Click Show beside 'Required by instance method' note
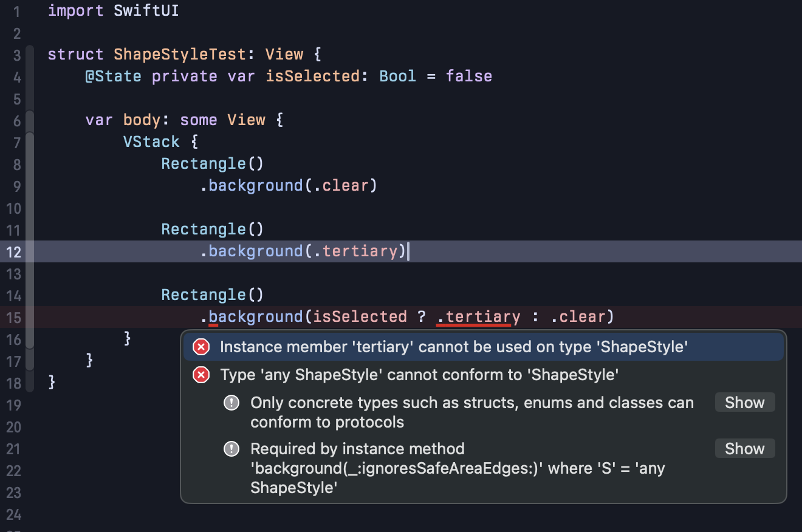The width and height of the screenshot is (802, 532). [744, 448]
